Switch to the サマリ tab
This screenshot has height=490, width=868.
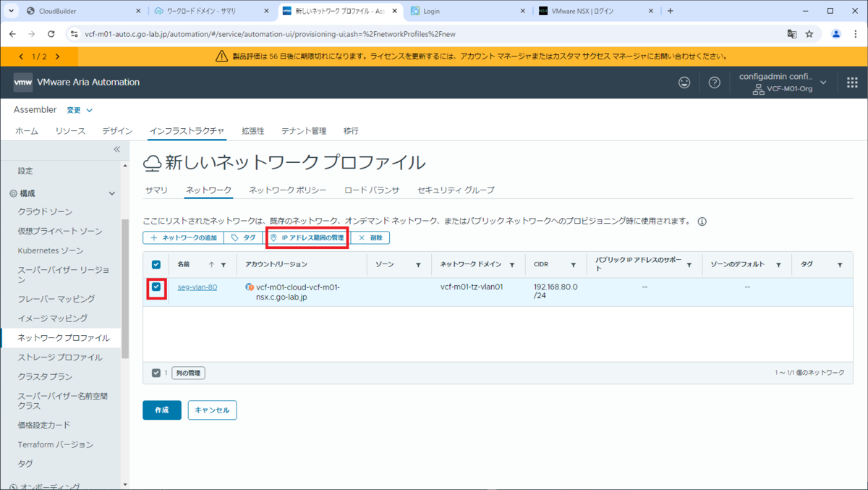pos(156,190)
